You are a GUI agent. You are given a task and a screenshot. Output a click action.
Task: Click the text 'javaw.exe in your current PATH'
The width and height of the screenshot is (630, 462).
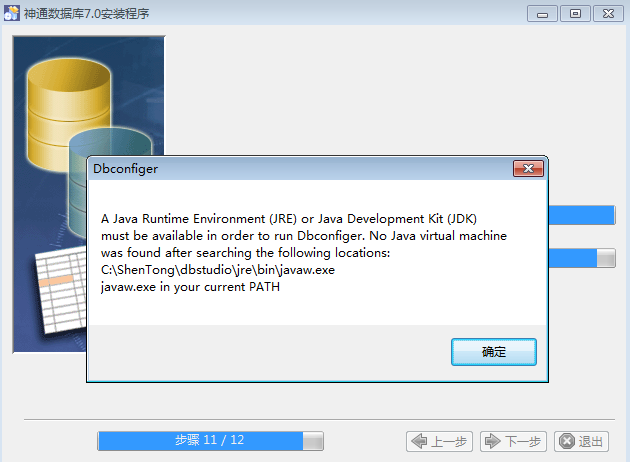190,287
